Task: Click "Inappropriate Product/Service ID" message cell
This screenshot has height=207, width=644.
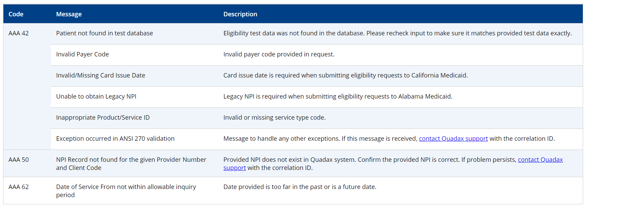Action: tap(103, 118)
